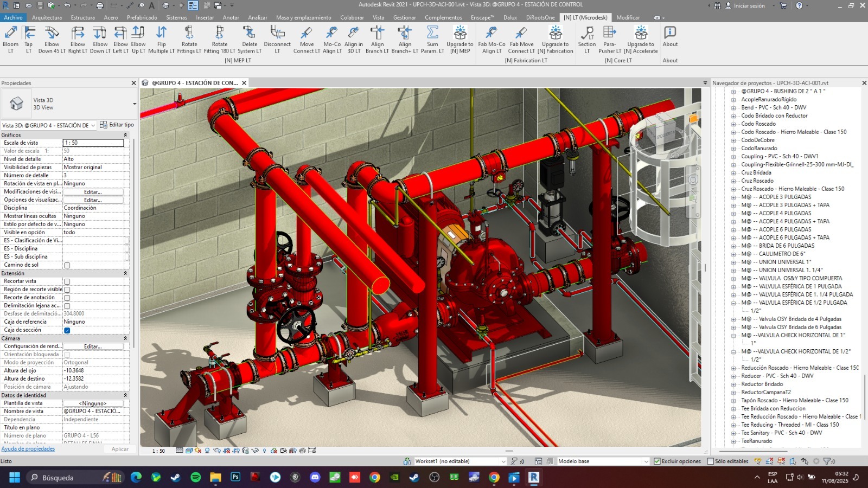Click Editar for Configuración de renderización
Image resolution: width=868 pixels, height=488 pixels.
click(93, 346)
